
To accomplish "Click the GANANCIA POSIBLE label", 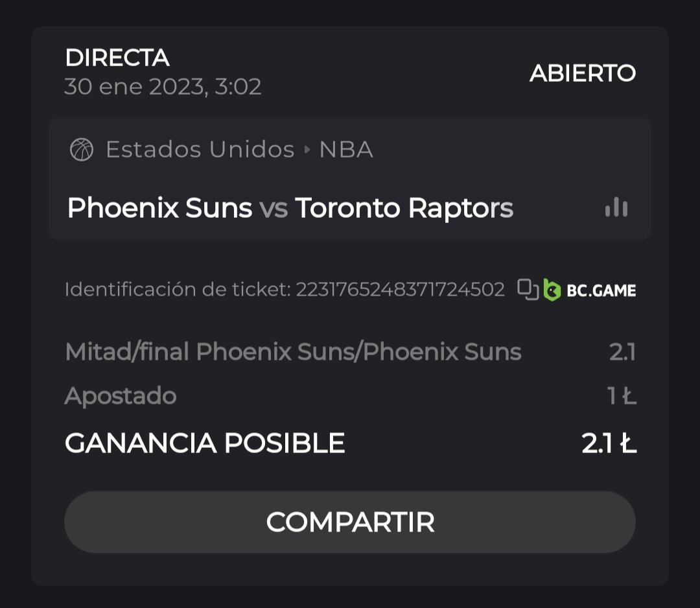I will click(x=205, y=443).
